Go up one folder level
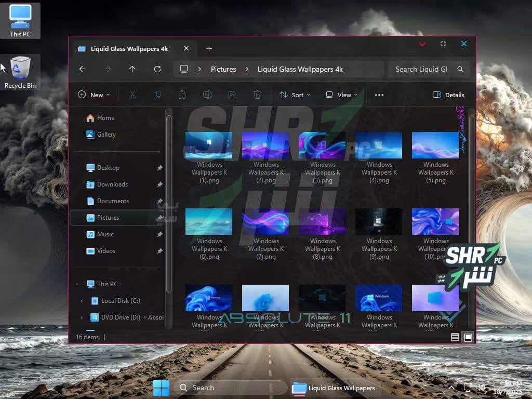This screenshot has width=532, height=399. pyautogui.click(x=132, y=69)
